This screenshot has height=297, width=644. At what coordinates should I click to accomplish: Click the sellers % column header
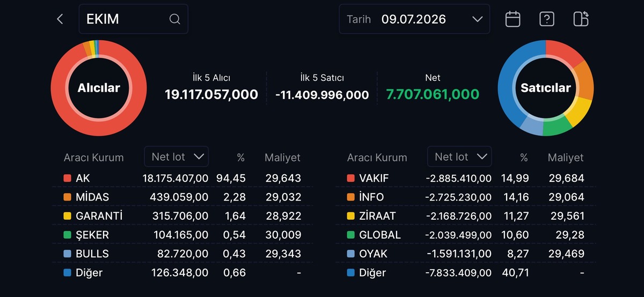click(x=524, y=158)
